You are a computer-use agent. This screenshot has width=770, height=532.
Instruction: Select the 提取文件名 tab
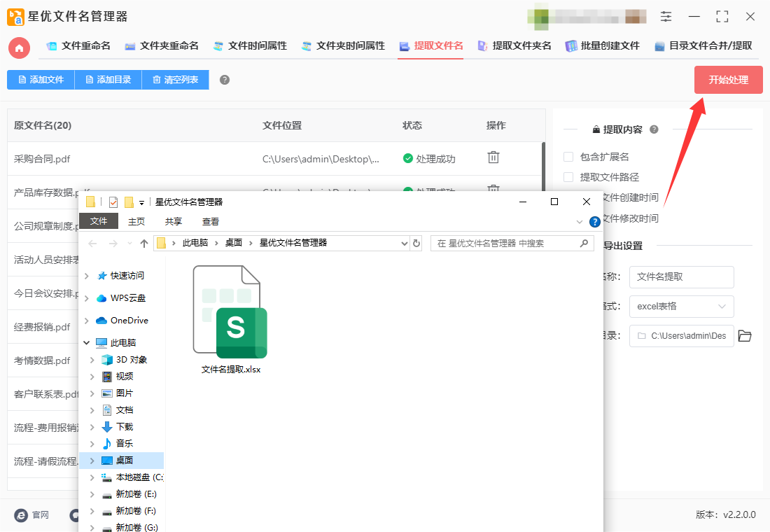tap(431, 46)
